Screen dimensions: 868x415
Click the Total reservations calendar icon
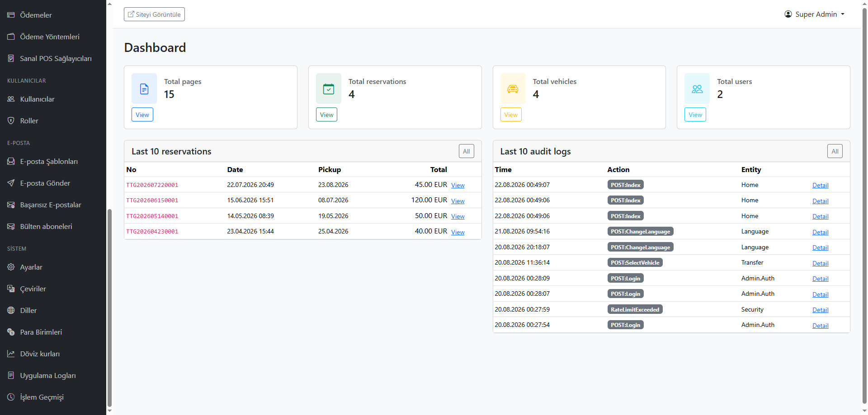coord(329,89)
